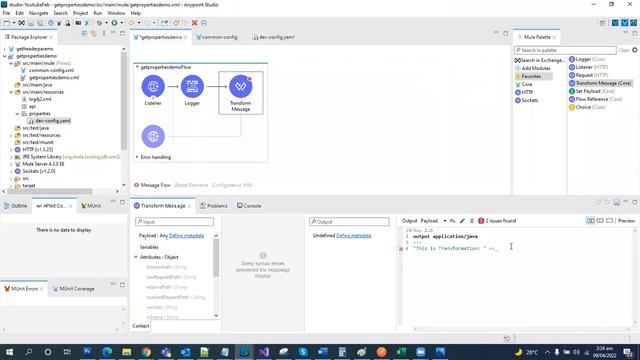Open File Explorer from the taskbar
Viewport: 640px width, 360px height.
pyautogui.click(x=127, y=352)
